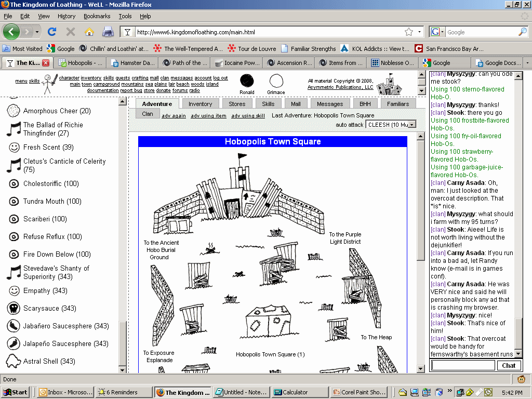Click the chat message input field
The image size is (532, 399).
pyautogui.click(x=463, y=365)
